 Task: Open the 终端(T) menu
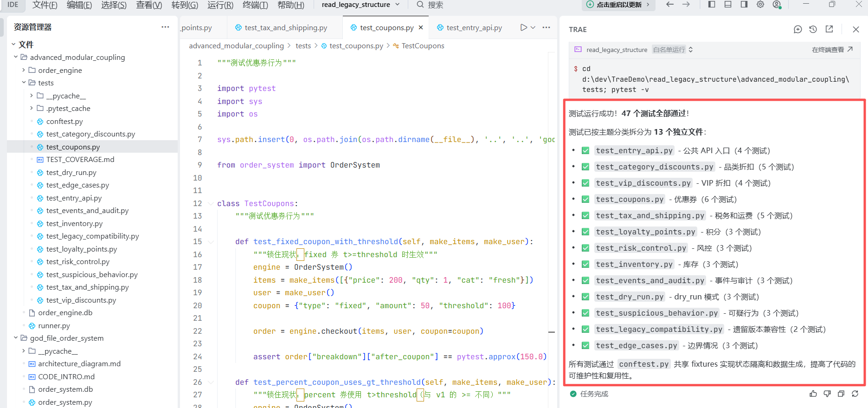click(255, 5)
